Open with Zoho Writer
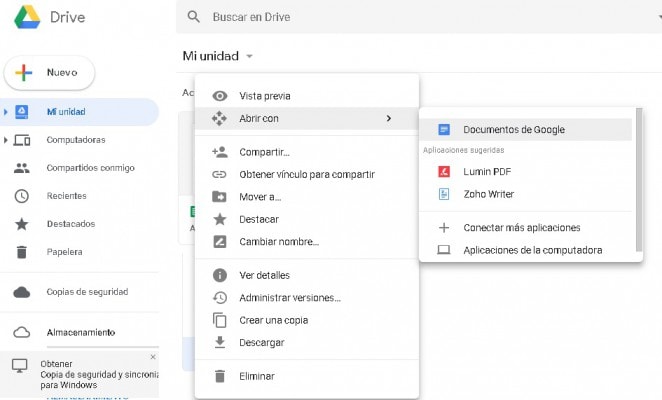 (526, 194)
